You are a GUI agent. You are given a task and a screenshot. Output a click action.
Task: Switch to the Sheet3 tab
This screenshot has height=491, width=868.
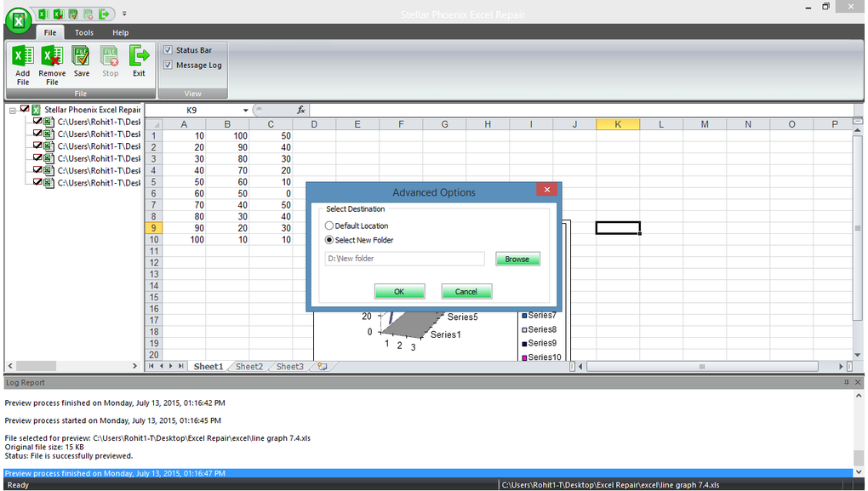(x=290, y=367)
